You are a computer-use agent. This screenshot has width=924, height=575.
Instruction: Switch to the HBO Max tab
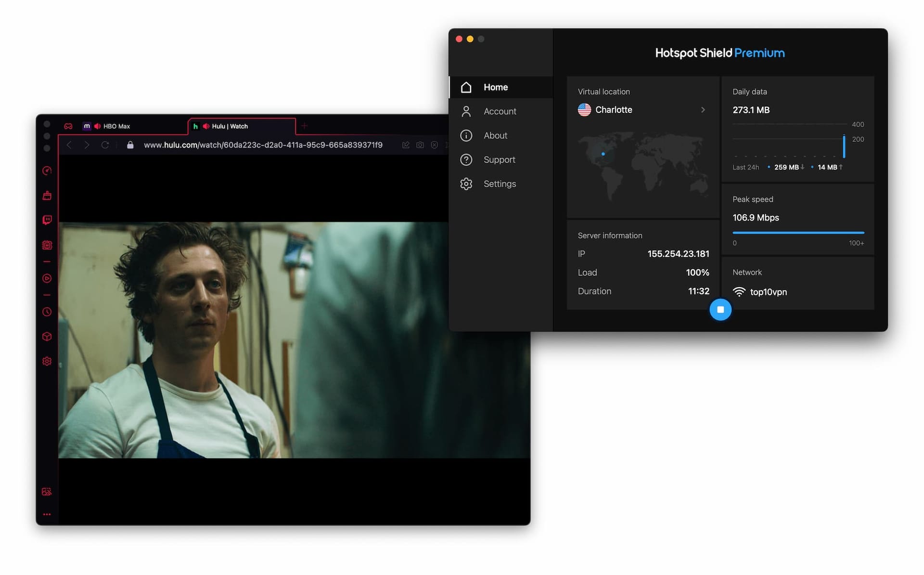click(x=116, y=126)
